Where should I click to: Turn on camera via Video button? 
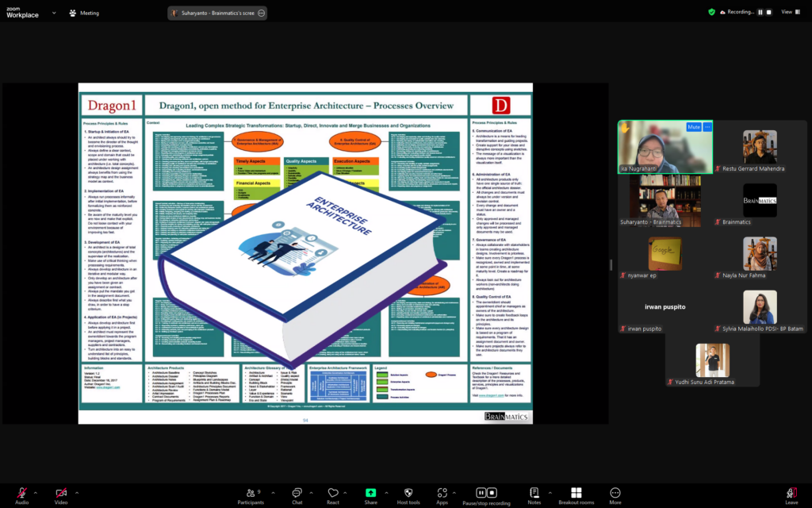(60, 493)
